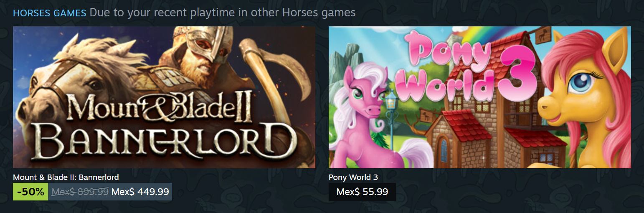Click the green -50% discount badge
Viewport: 644px width, 213px height.
pos(30,192)
